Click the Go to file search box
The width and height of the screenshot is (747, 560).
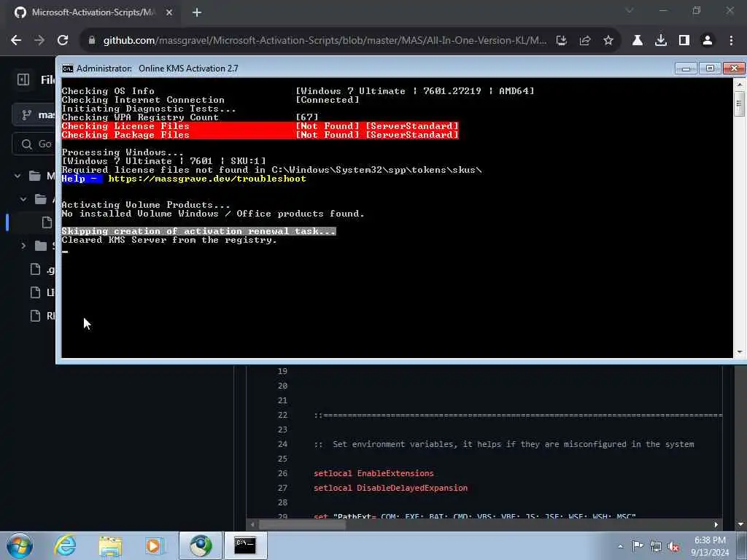34,144
